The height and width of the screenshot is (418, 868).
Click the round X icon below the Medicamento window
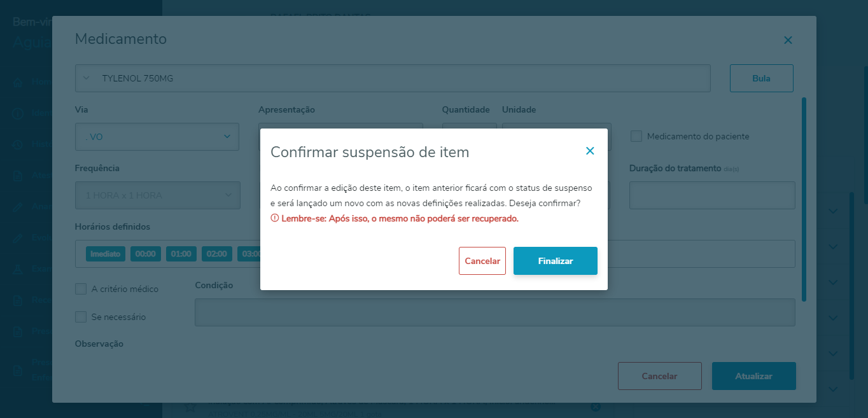point(595,407)
